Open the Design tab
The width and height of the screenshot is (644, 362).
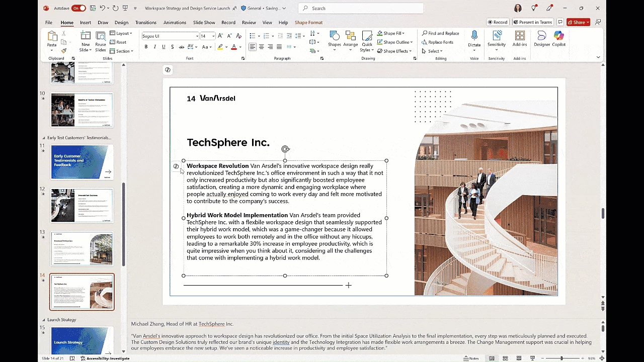(121, 23)
